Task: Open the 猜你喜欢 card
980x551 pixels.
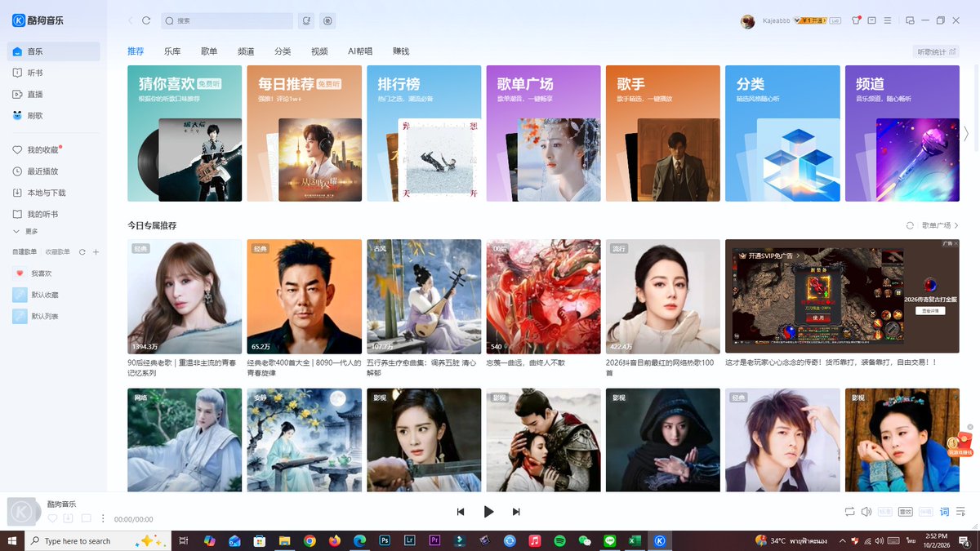Action: click(185, 133)
